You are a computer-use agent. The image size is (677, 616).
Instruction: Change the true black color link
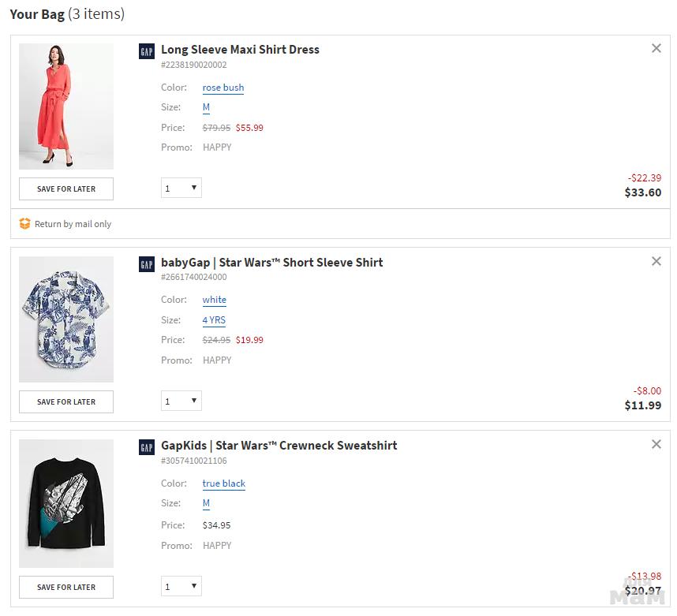pyautogui.click(x=224, y=483)
